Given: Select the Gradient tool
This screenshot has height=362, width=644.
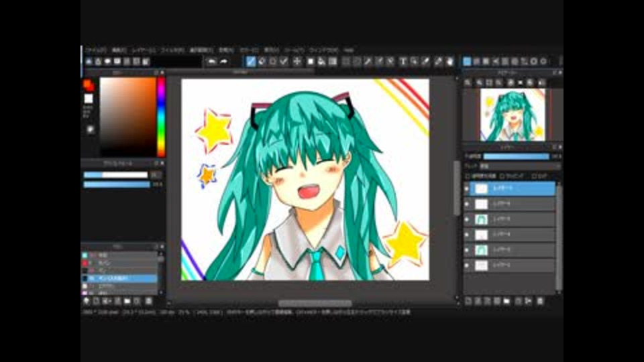Looking at the screenshot, I should click(x=333, y=62).
